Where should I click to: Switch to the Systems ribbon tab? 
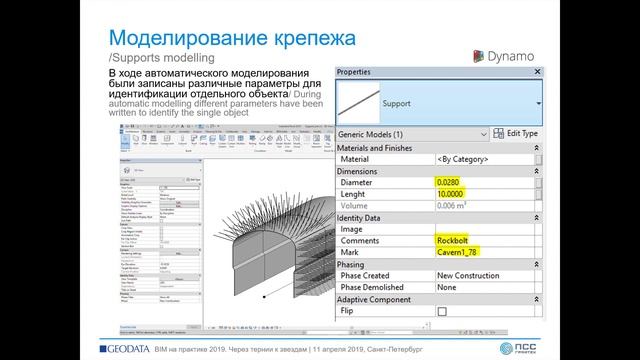[161, 131]
